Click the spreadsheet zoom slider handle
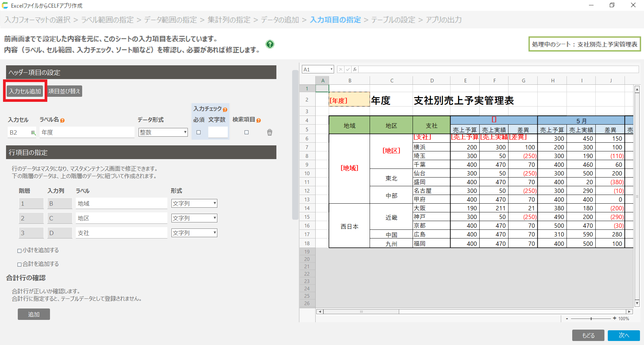 [x=591, y=319]
